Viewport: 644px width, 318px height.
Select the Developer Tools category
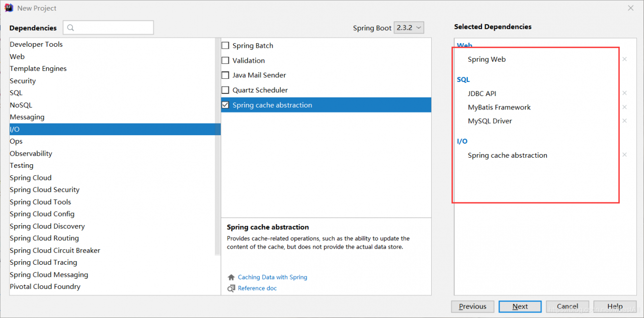point(112,44)
